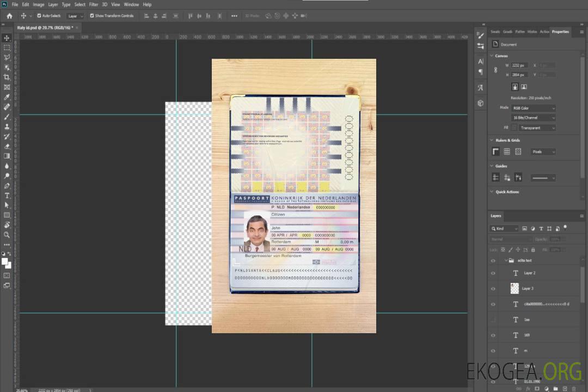Open the Brush Settings panel icon
The width and height of the screenshot is (588, 392).
pos(481,35)
